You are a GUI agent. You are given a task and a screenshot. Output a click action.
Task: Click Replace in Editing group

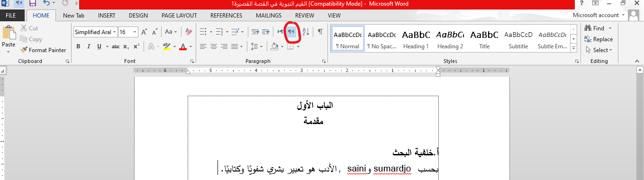pyautogui.click(x=599, y=39)
